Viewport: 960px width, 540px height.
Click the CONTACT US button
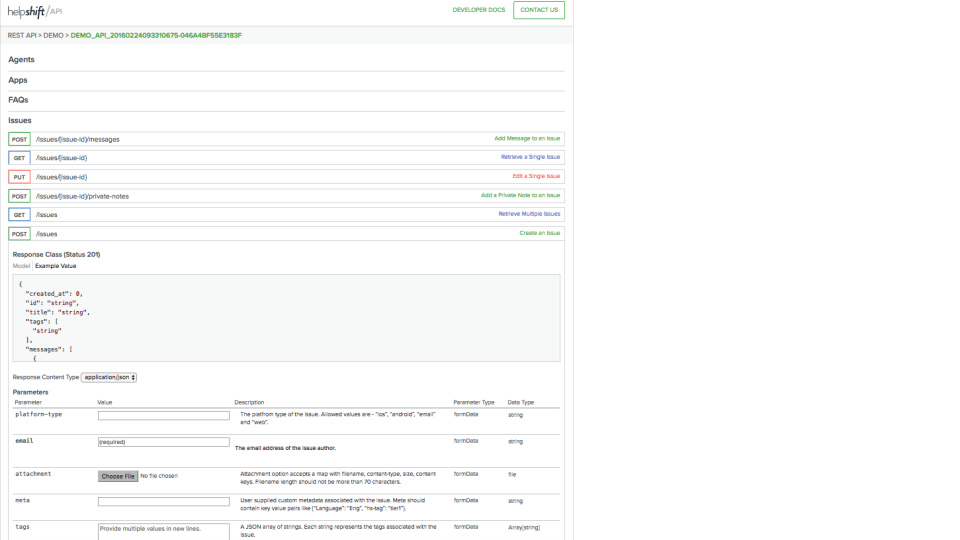pos(539,10)
